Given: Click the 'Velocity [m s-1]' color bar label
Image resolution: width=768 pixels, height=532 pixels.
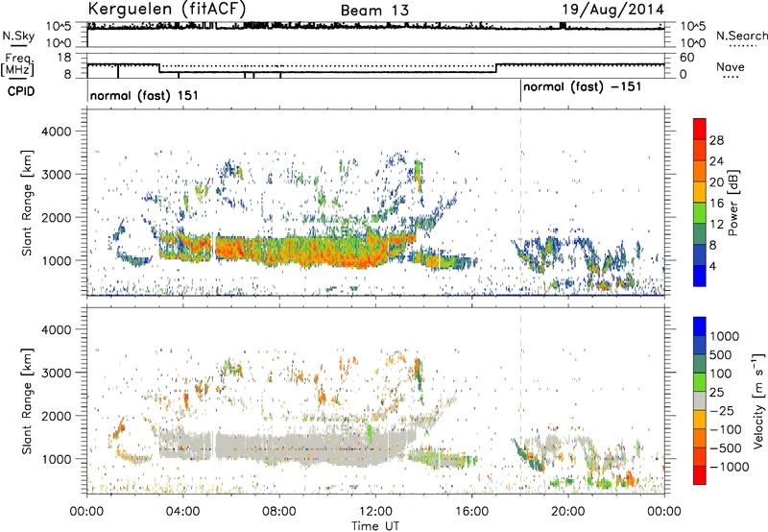Looking at the screenshot, I should (758, 400).
